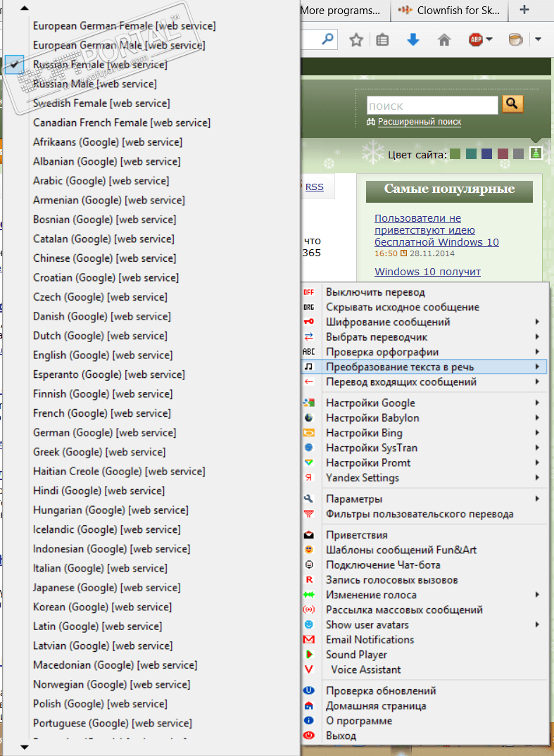Click the Google settings icon
Viewport: 554px width, 756px height.
[x=308, y=403]
